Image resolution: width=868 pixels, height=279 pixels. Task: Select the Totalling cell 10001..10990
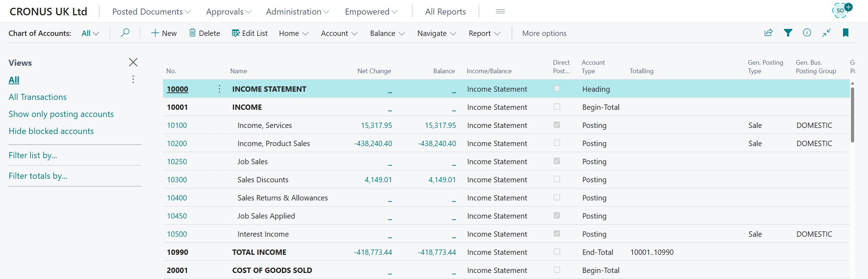(652, 252)
